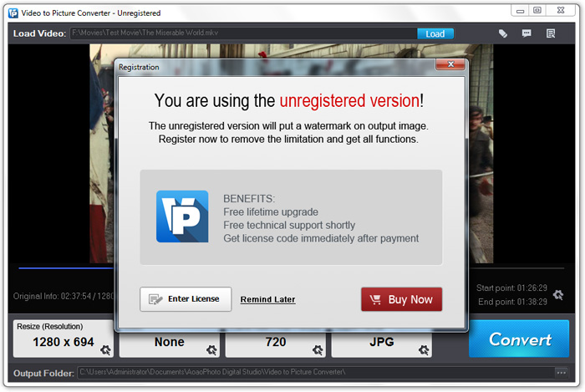Open Resize (Resolution) 1280 x 694 settings gear
Screen dimensions: 585x392
[x=105, y=350]
